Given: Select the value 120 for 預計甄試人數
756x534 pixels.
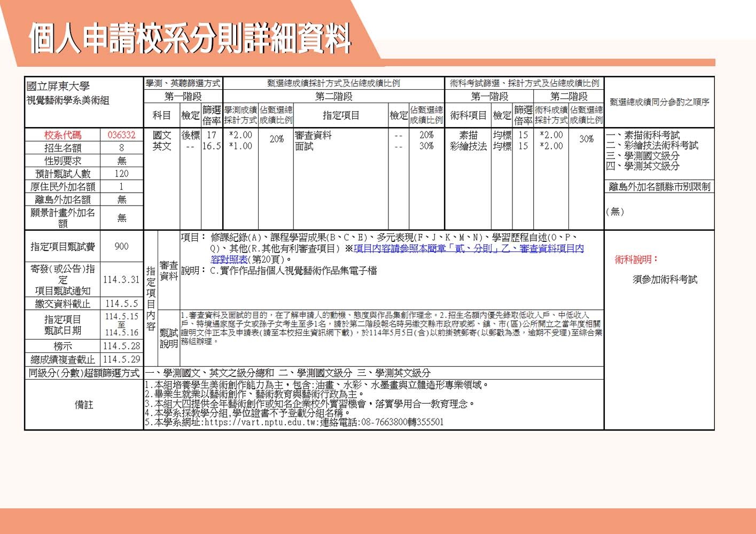Looking at the screenshot, I should point(121,174).
